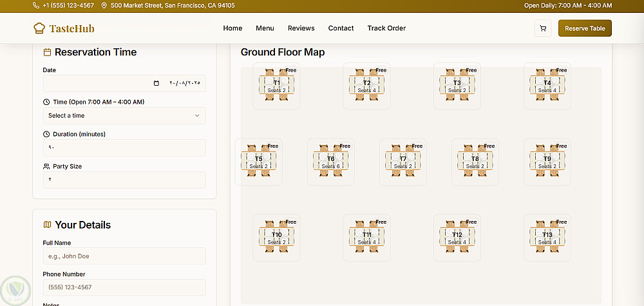Navigate to Contact page
The height and width of the screenshot is (306, 644).
point(341,28)
